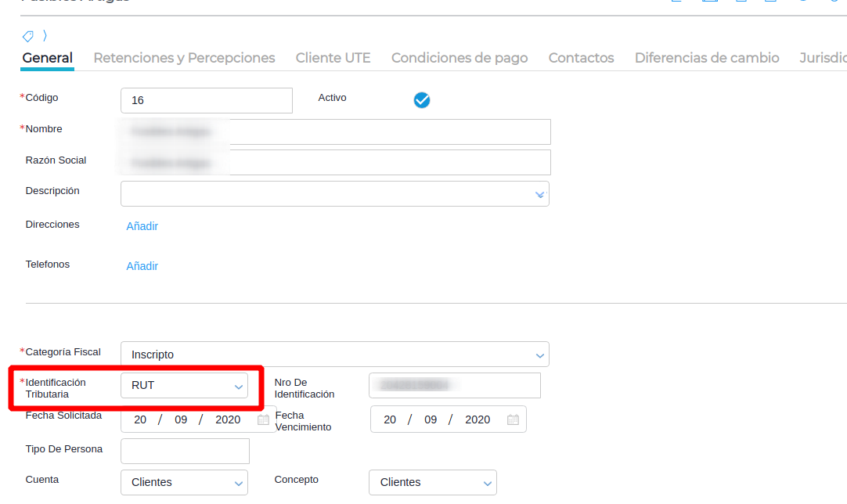847x504 pixels.
Task: Click the Código input field
Action: pos(207,100)
